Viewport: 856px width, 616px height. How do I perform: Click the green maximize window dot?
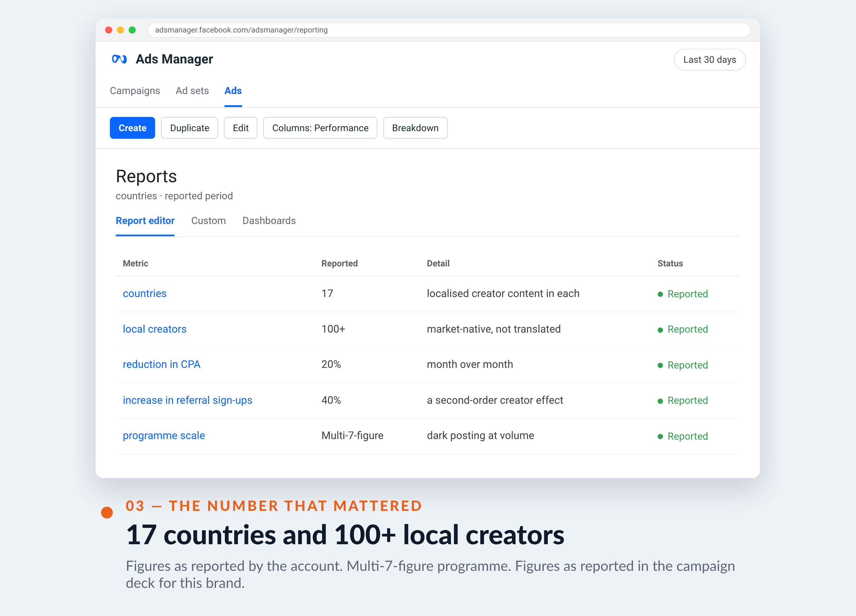132,30
